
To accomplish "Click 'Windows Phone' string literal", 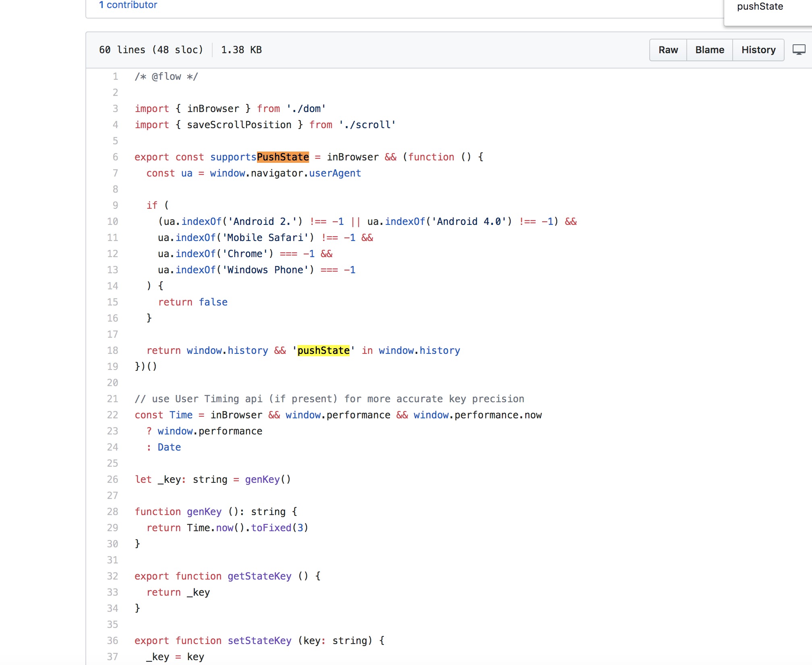I will click(265, 270).
